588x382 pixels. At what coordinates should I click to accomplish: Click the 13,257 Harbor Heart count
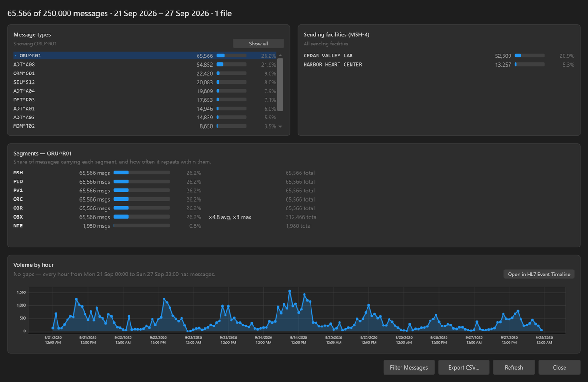pyautogui.click(x=503, y=65)
